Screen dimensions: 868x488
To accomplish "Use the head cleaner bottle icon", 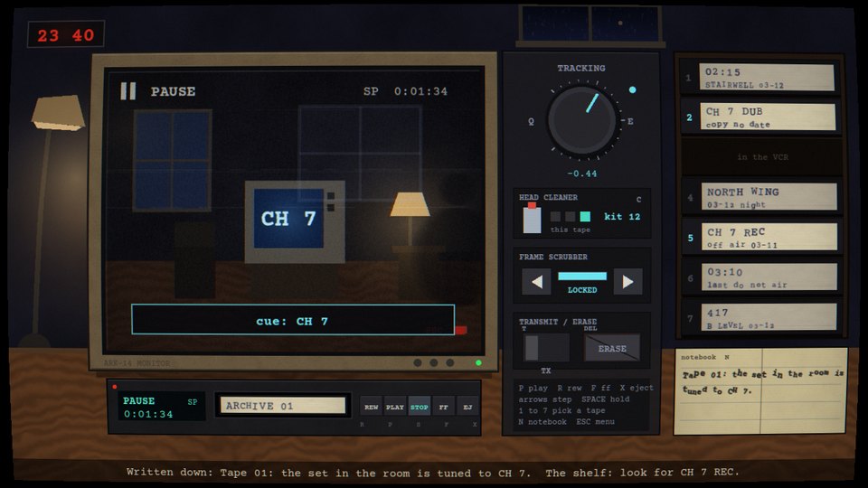I will click(532, 218).
